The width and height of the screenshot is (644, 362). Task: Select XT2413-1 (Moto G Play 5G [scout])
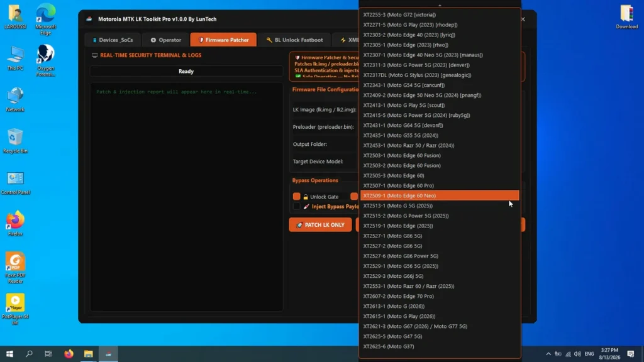440,105
